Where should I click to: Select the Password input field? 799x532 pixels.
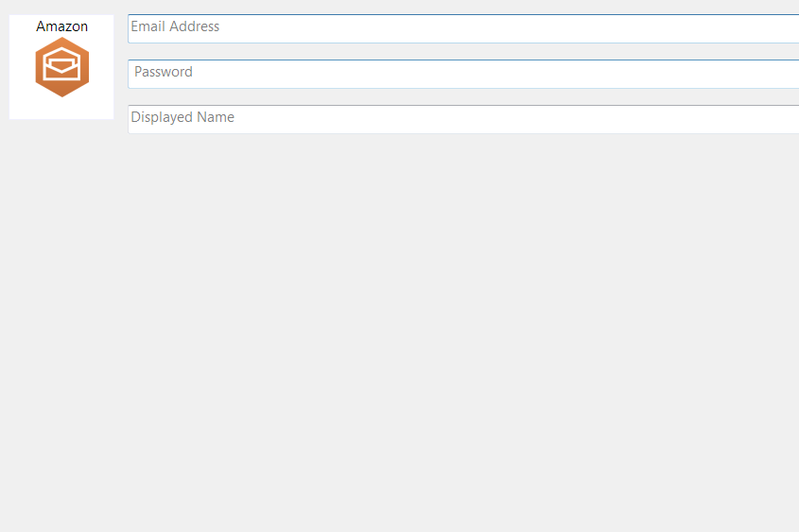[463, 74]
